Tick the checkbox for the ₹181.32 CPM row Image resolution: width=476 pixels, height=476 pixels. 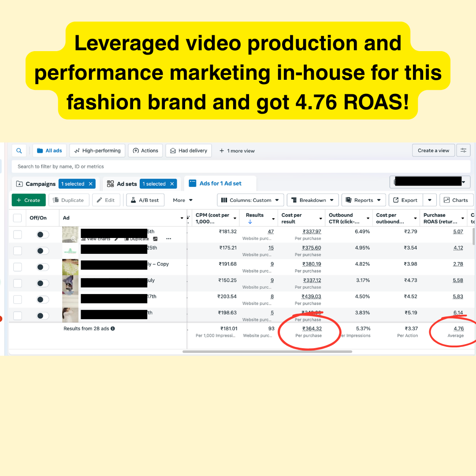pyautogui.click(x=17, y=234)
